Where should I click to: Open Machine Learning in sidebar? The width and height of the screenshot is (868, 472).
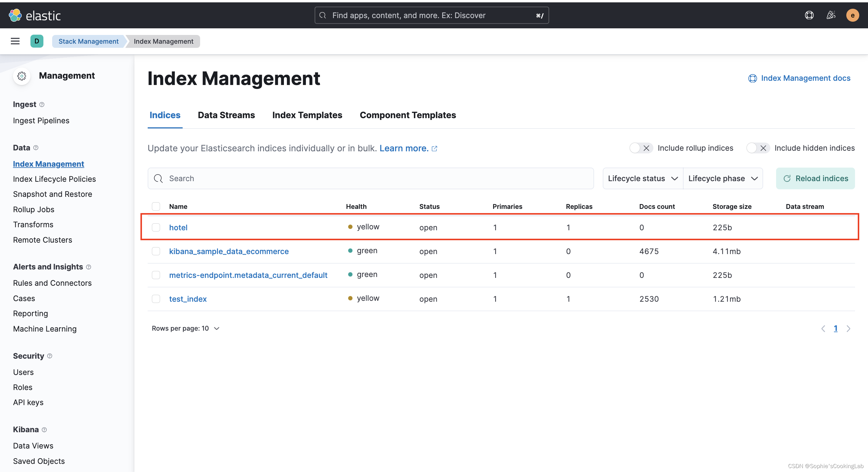coord(45,329)
